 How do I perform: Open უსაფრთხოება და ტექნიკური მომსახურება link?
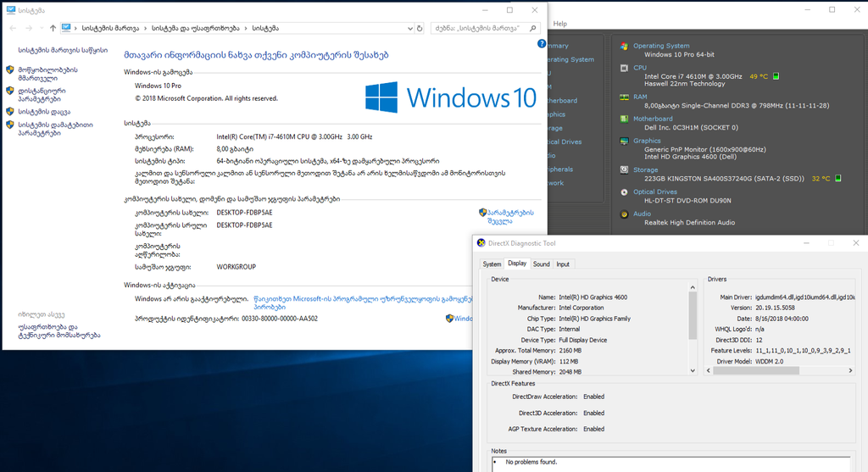(59, 330)
